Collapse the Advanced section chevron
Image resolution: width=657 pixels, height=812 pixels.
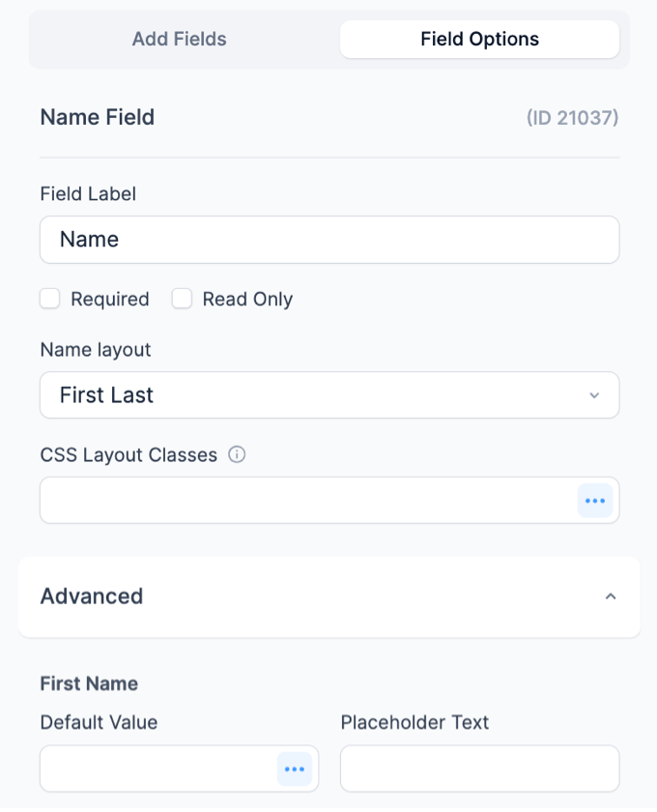611,596
